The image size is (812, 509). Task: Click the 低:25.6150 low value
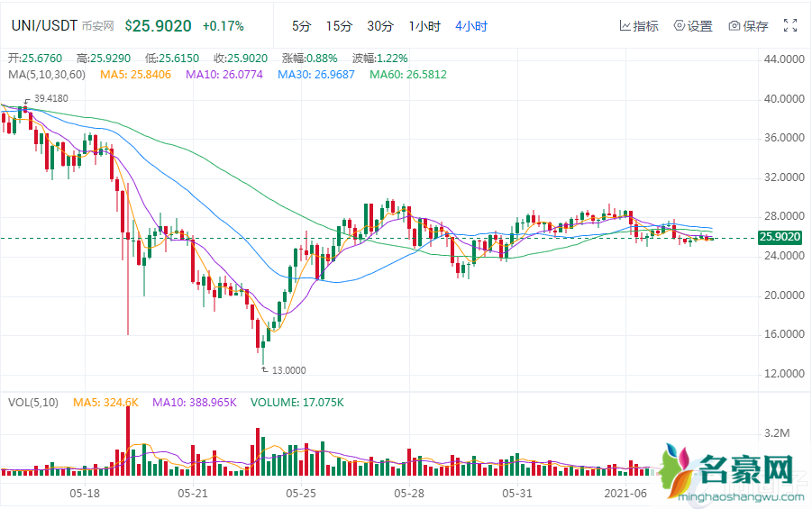(172, 58)
